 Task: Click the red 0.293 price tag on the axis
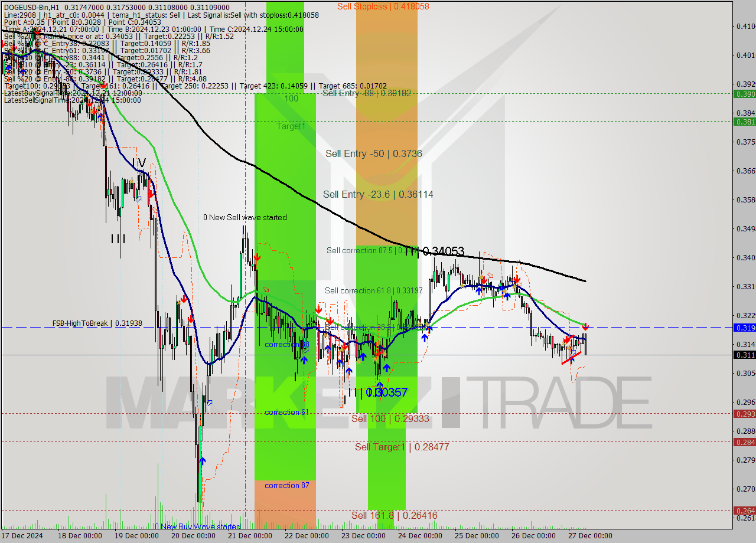pos(744,414)
